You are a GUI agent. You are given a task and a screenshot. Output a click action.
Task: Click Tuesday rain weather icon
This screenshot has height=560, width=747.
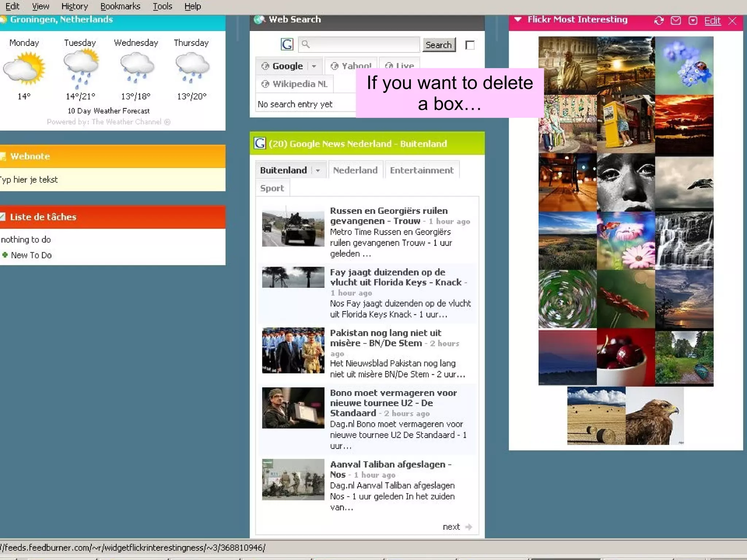pos(81,69)
